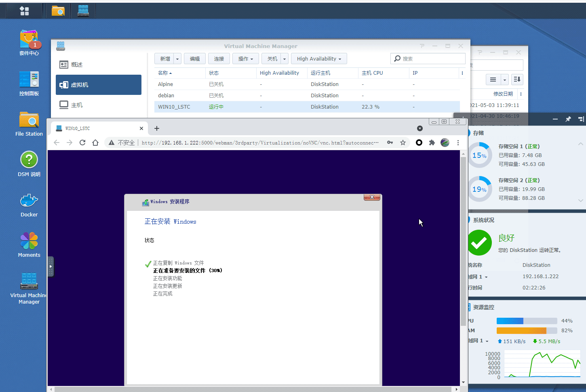Click the key password icon in address bar
This screenshot has height=392, width=586.
pyautogui.click(x=390, y=143)
